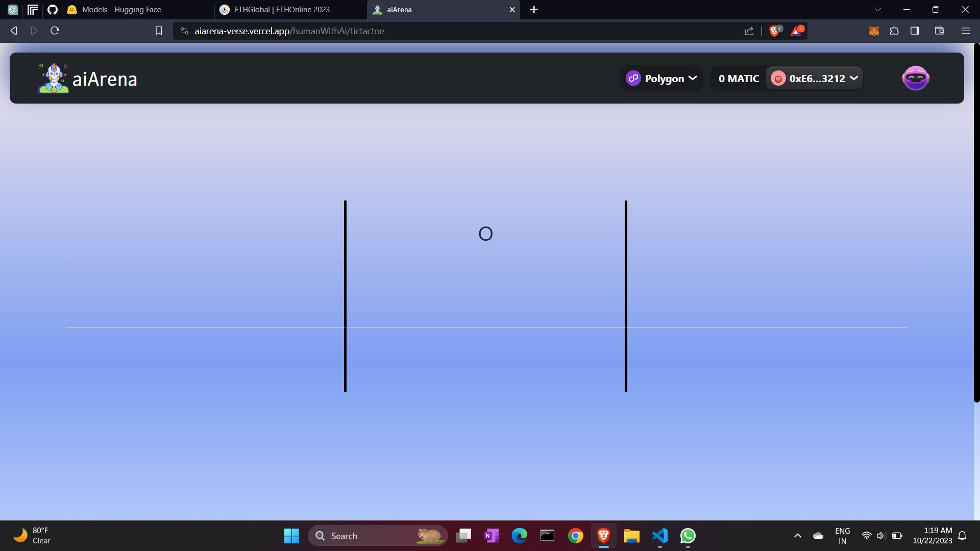Open the Polygon network dropdown
This screenshot has width=980, height=551.
tap(661, 78)
